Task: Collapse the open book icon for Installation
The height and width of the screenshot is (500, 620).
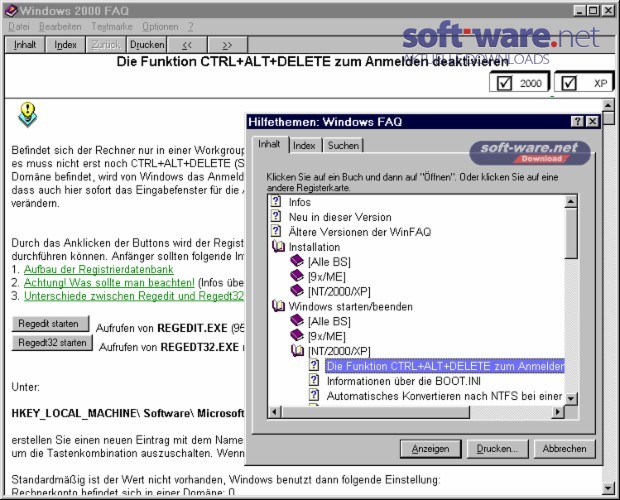Action: coord(278,247)
